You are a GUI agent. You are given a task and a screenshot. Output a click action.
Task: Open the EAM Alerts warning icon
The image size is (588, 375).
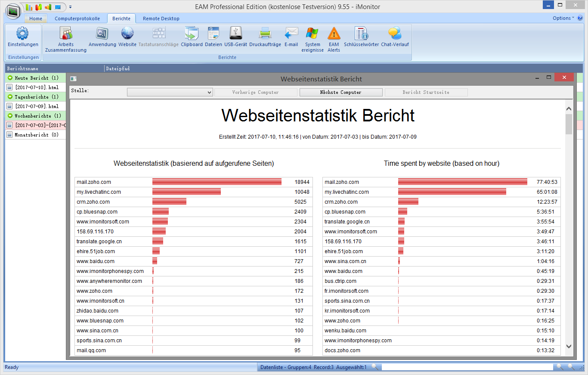click(334, 34)
